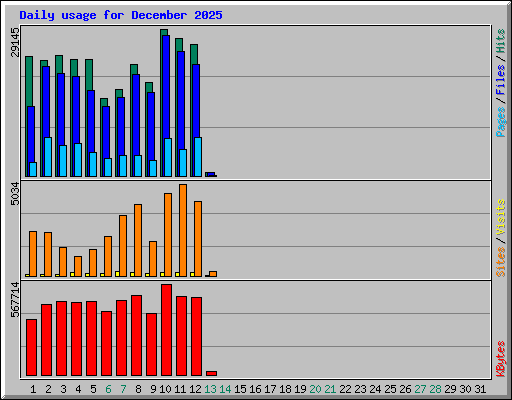The image size is (512, 400).
Task: Click the tallest red KBytes bar for day 10
Action: pos(166,330)
